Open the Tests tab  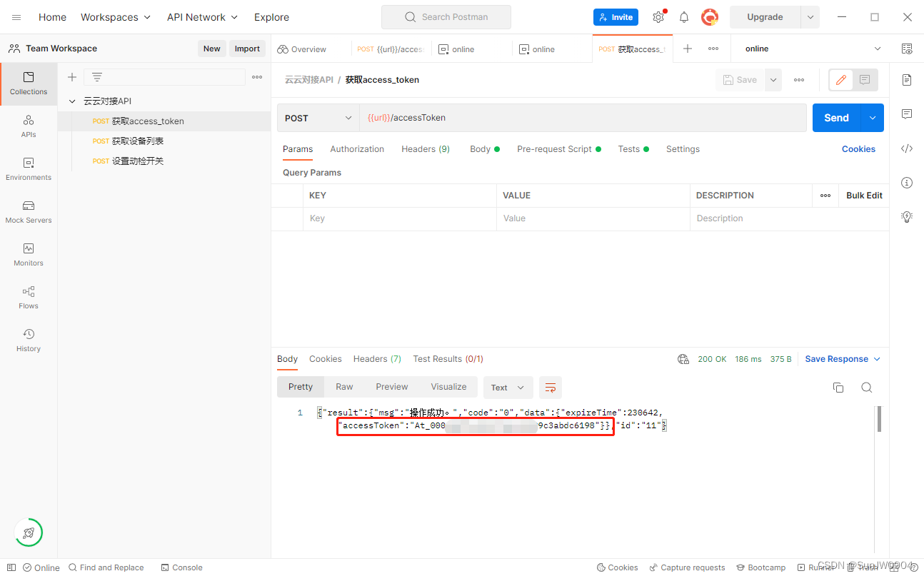[x=633, y=149]
